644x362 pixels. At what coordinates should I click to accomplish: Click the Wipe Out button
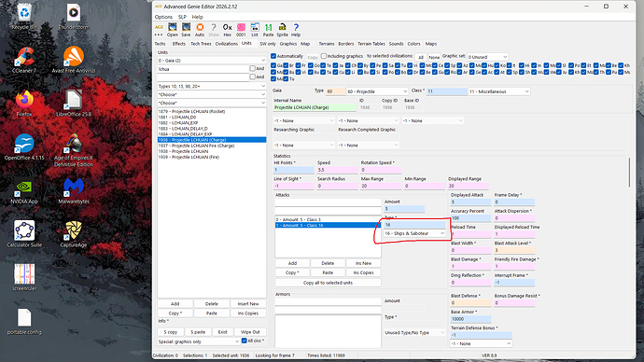tap(250, 331)
